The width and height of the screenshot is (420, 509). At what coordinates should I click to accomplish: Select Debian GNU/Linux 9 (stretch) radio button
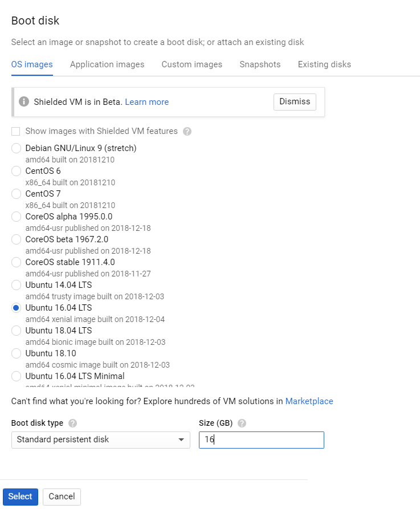pyautogui.click(x=16, y=148)
